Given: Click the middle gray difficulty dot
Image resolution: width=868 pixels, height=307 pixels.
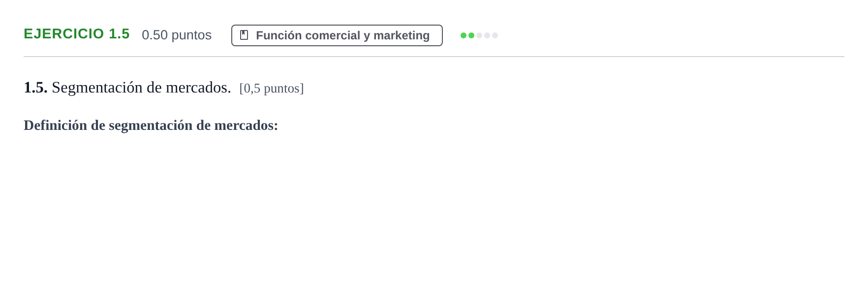Looking at the screenshot, I should pos(479,35).
